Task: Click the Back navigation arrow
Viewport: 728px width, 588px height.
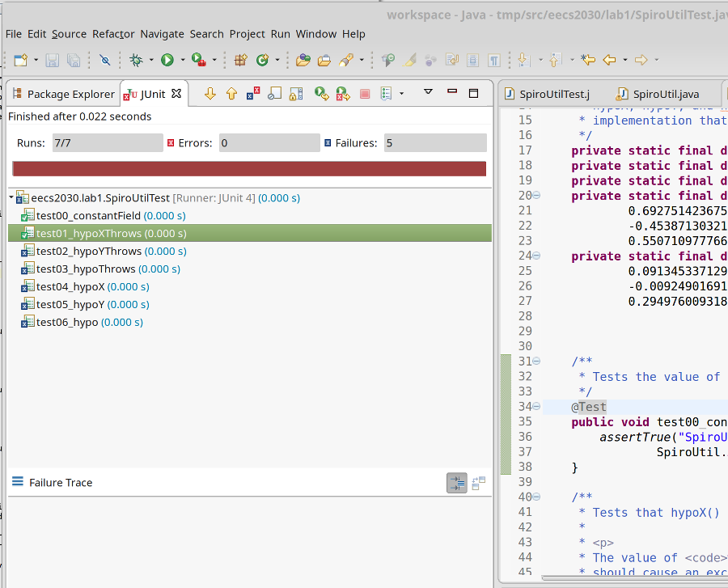Action: 609,60
